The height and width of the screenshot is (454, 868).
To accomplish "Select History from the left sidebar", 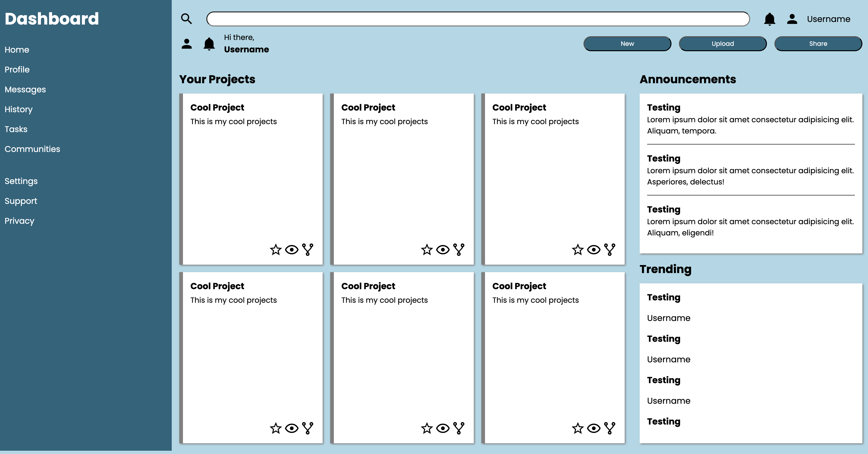I will pos(18,109).
